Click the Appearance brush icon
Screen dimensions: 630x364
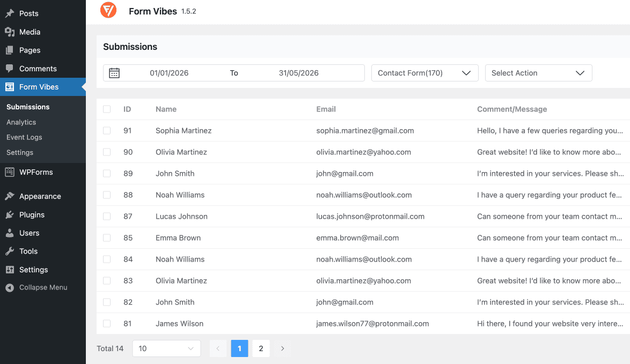10,196
